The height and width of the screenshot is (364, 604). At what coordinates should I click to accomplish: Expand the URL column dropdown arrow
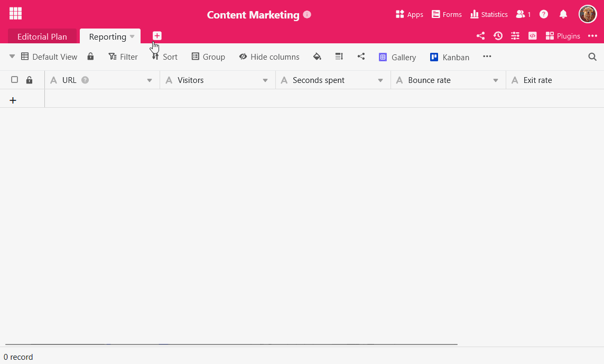pyautogui.click(x=150, y=80)
